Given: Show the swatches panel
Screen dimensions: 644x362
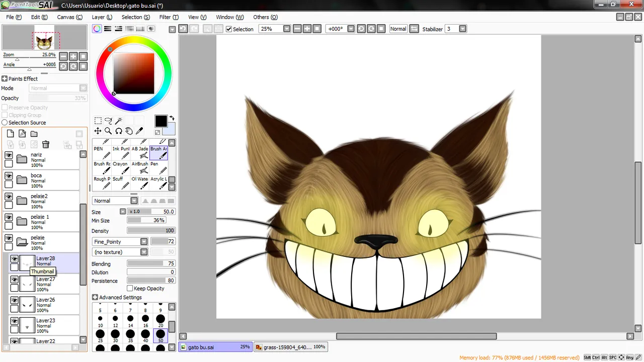Looking at the screenshot, I should (x=140, y=29).
